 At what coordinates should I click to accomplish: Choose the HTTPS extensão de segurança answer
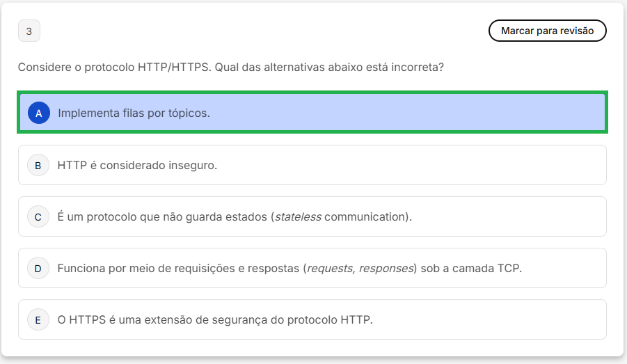coord(216,320)
